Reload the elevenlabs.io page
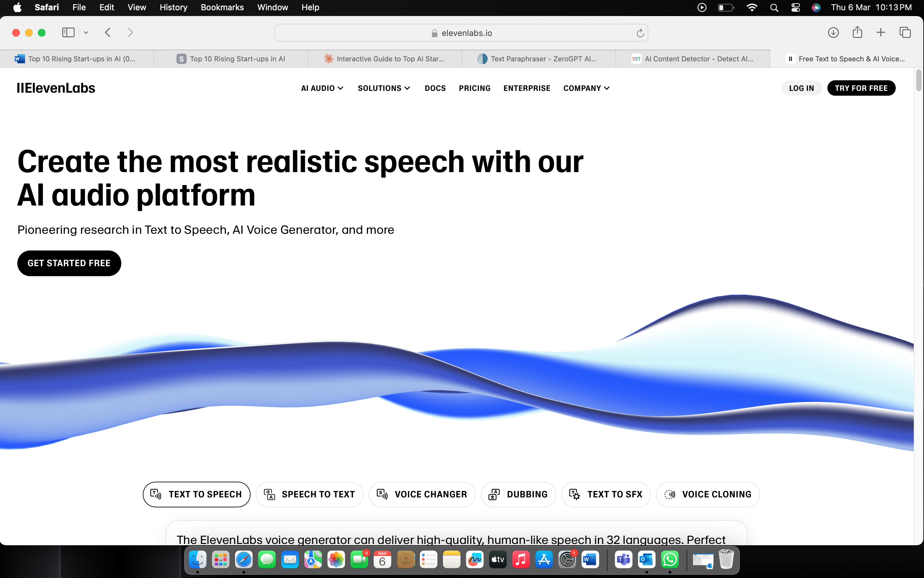Image resolution: width=924 pixels, height=578 pixels. [640, 33]
